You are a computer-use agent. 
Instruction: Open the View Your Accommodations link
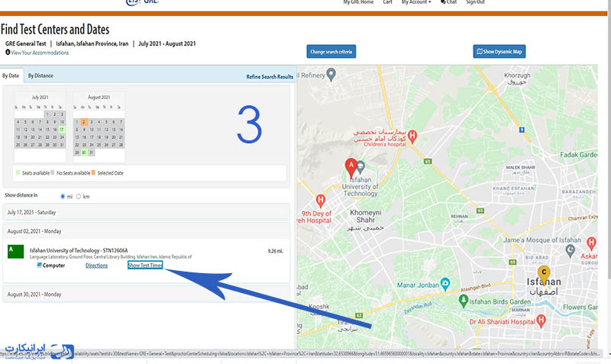click(40, 53)
